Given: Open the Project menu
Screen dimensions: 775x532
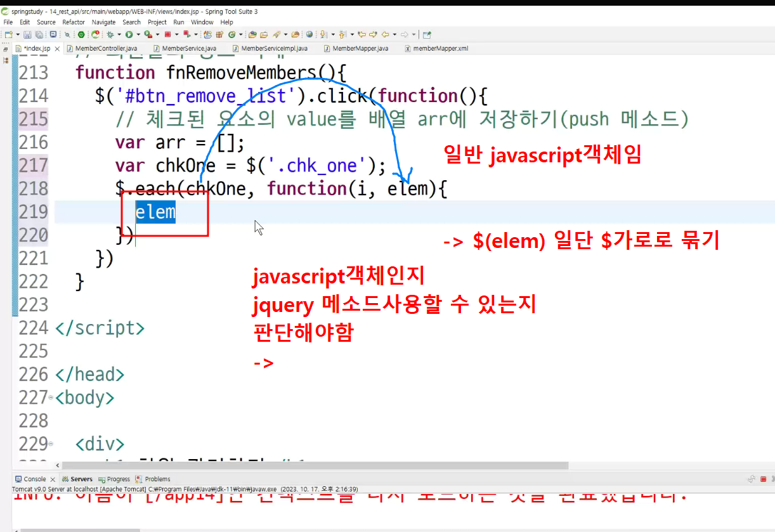Looking at the screenshot, I should pyautogui.click(x=157, y=22).
